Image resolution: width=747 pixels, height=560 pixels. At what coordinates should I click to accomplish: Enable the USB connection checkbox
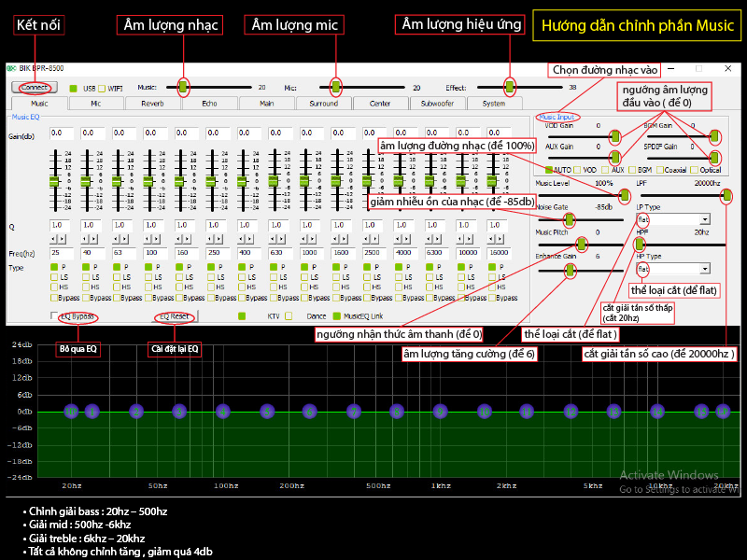(74, 89)
